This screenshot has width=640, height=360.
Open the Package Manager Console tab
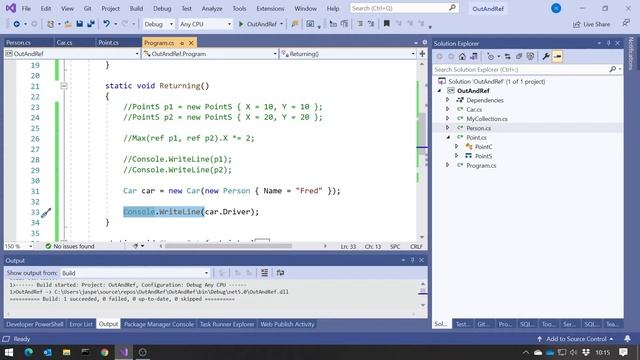click(159, 324)
